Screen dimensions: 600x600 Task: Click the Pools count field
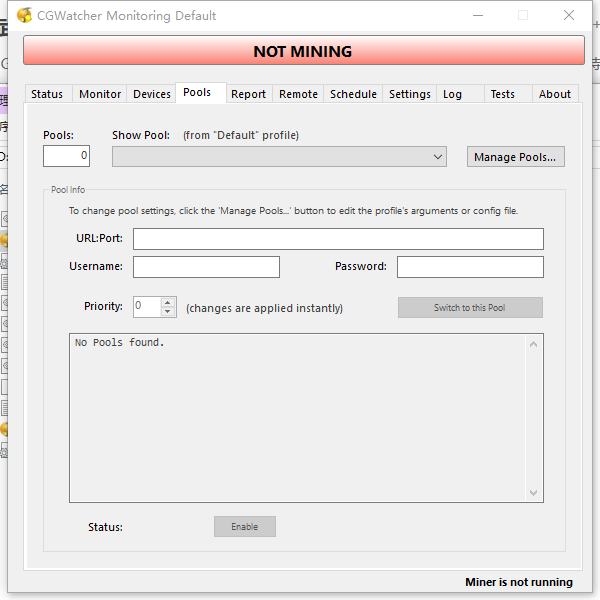tap(66, 156)
